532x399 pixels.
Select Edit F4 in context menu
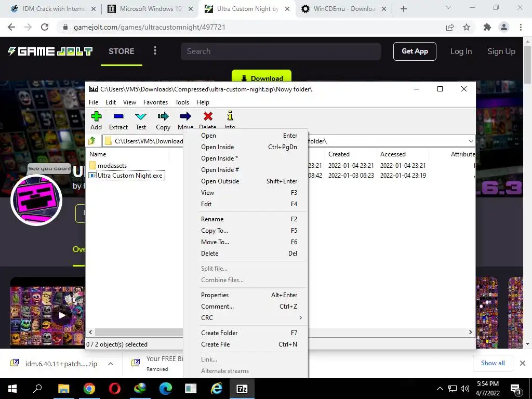pyautogui.click(x=245, y=204)
